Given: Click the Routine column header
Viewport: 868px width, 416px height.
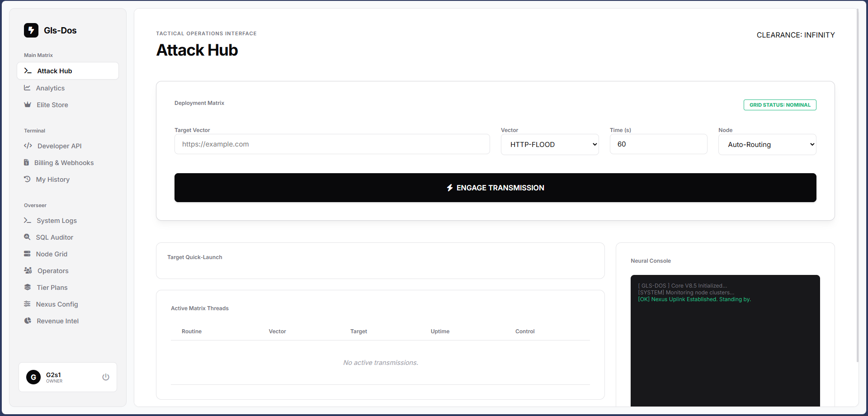Looking at the screenshot, I should (192, 331).
